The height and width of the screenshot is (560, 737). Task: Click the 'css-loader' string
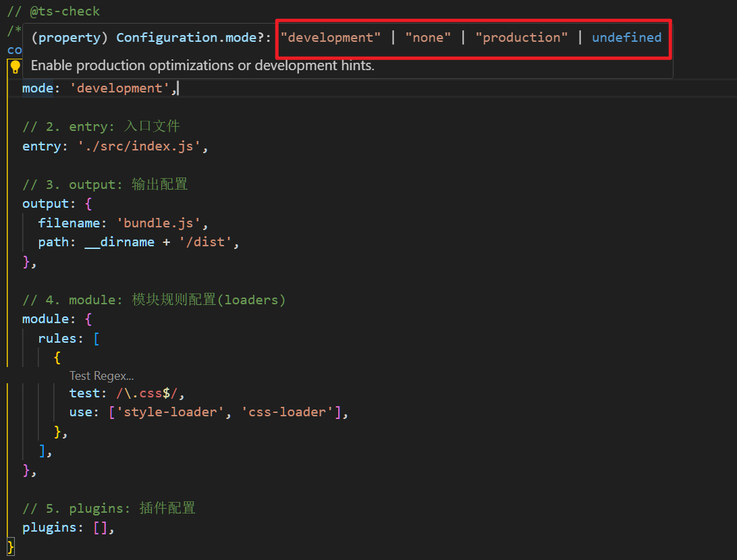288,412
